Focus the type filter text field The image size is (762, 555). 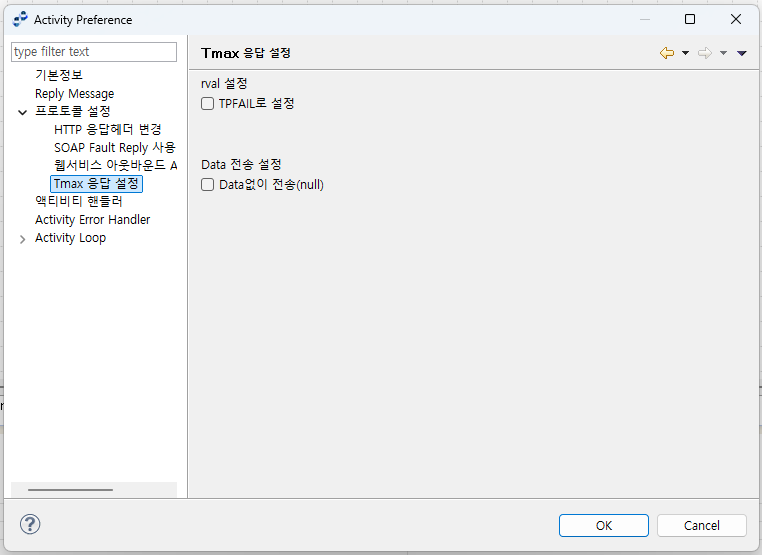click(94, 52)
